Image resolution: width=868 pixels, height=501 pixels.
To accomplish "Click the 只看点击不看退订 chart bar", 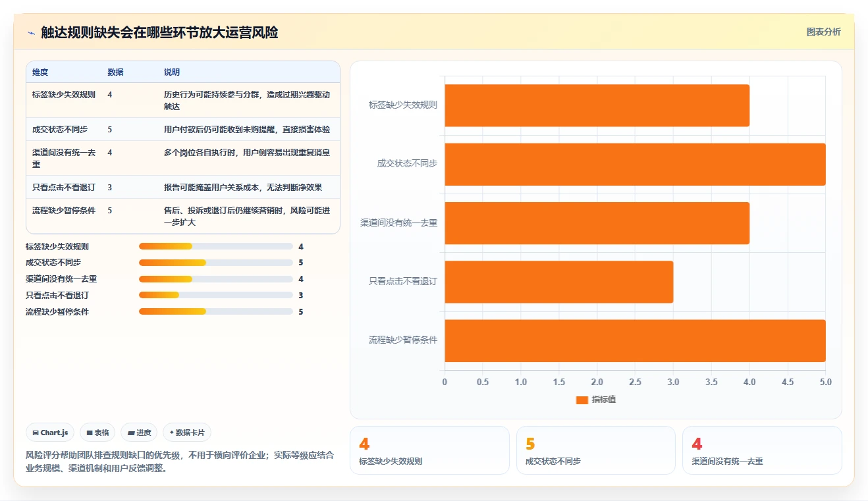I will click(558, 282).
